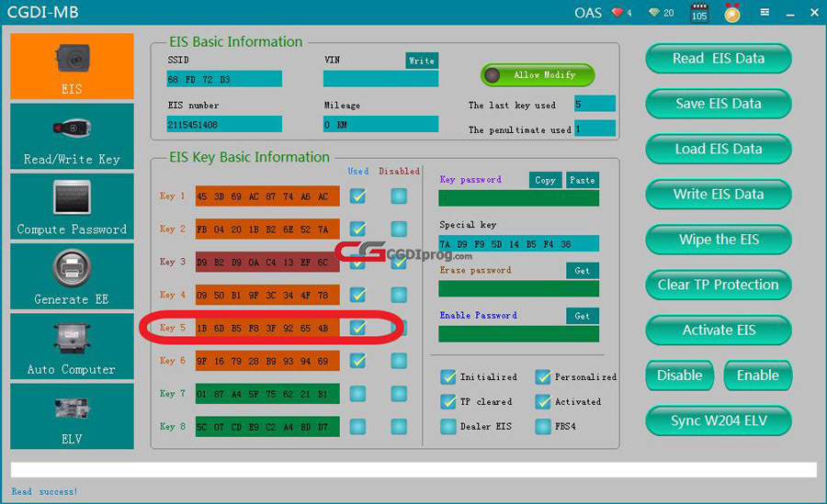Click the Activate EIS button

pyautogui.click(x=719, y=330)
